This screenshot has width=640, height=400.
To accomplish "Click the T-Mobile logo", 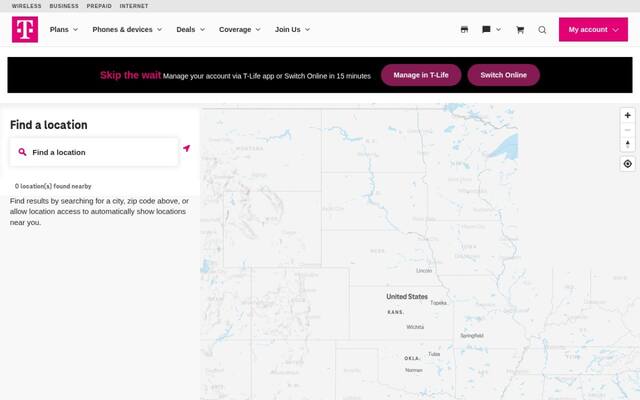I will 25,29.
